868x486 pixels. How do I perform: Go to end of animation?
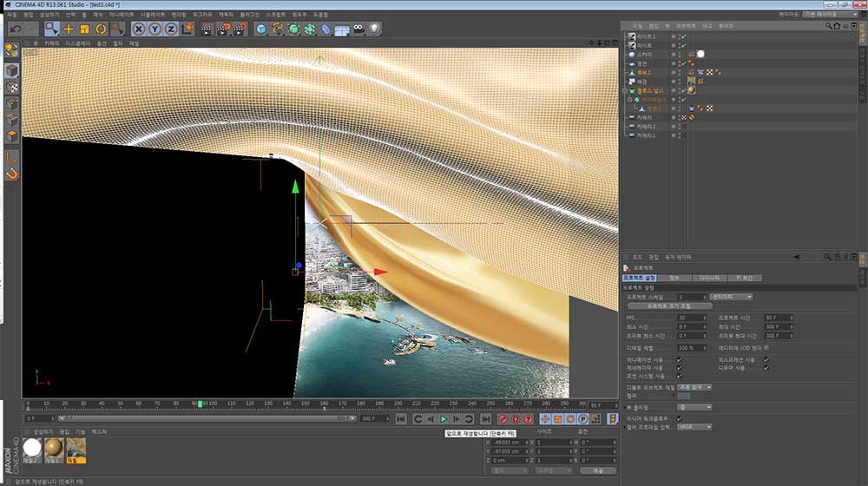click(x=485, y=419)
